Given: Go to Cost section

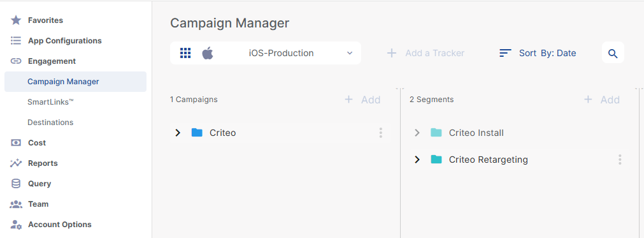Looking at the screenshot, I should point(37,143).
